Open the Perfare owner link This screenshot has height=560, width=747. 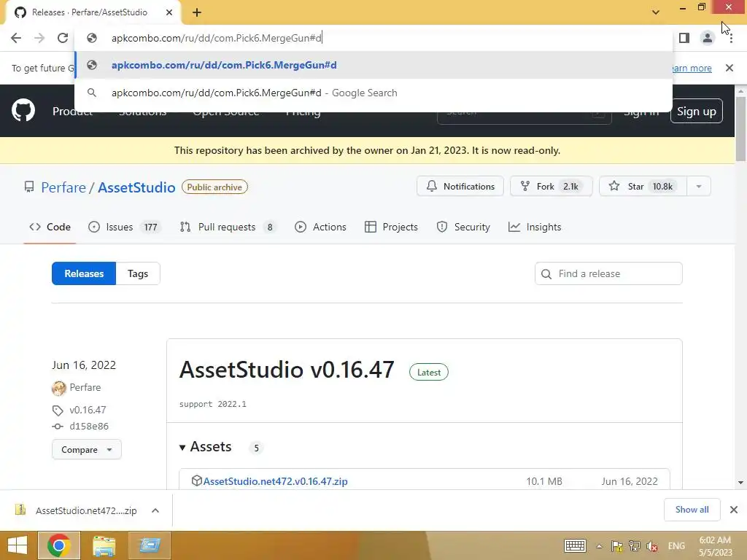click(x=63, y=187)
